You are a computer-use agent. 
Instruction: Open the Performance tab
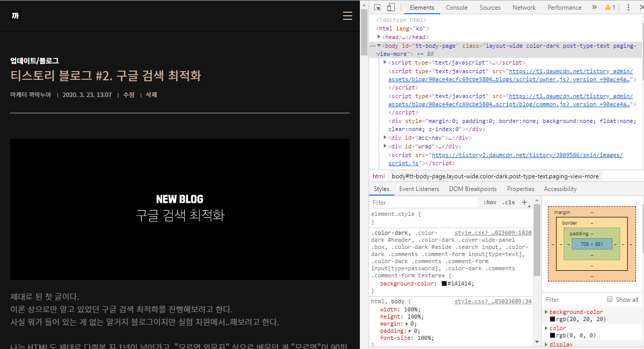click(x=564, y=7)
